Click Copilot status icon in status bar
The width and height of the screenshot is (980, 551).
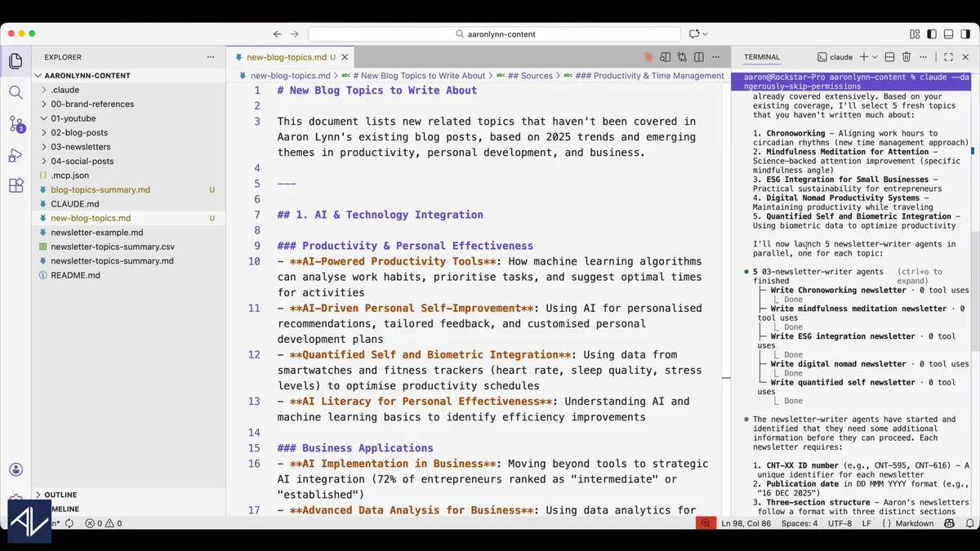948,523
